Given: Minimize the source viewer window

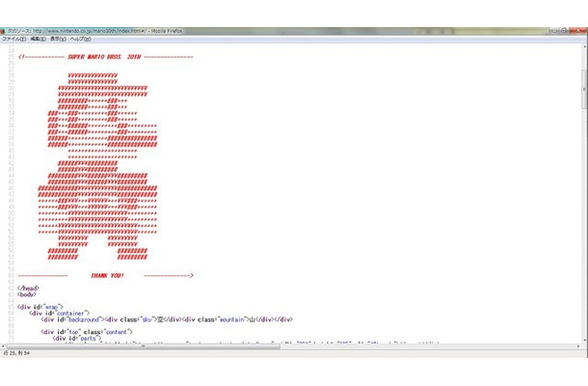Looking at the screenshot, I should pos(554,31).
